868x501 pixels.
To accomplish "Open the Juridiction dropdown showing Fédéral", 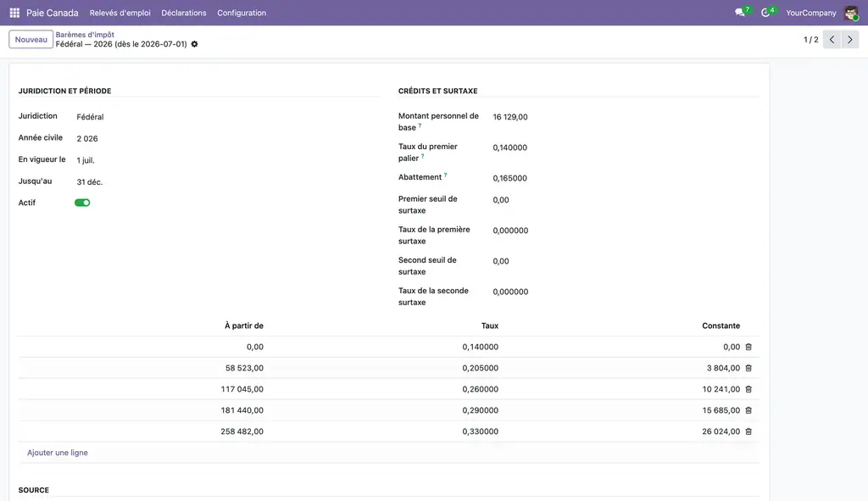I will (224, 117).
